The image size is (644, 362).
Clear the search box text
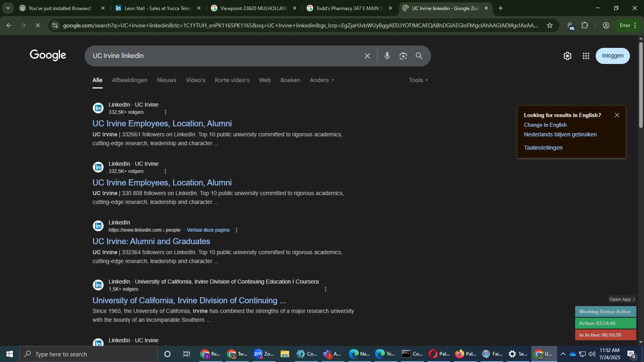tap(367, 56)
